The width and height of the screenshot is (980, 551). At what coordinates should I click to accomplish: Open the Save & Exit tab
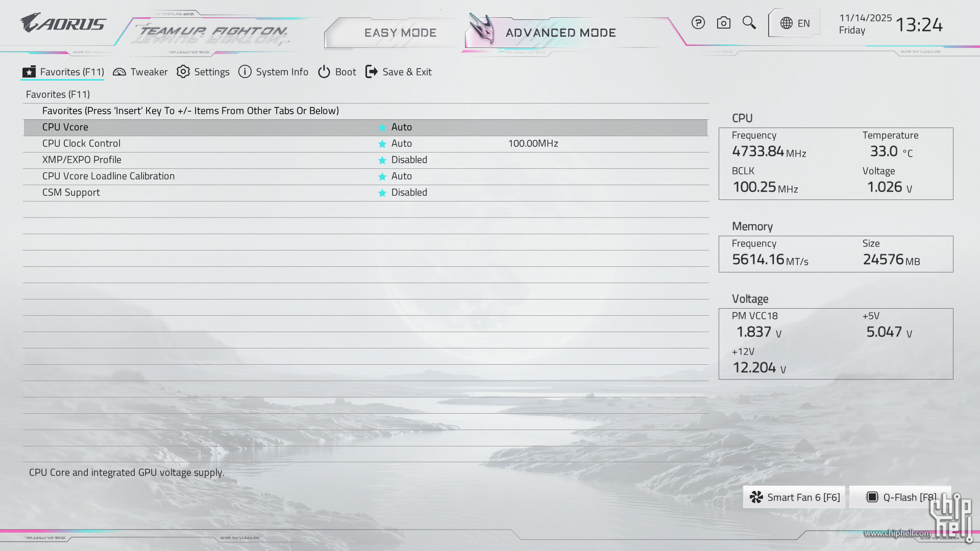coord(399,72)
